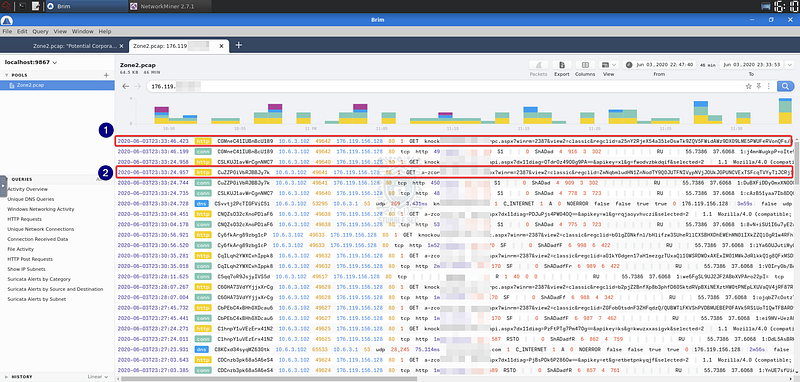Select UID CSvvtj2PcTI0FViCS1 cell
The width and height of the screenshot is (800, 382).
tap(242, 204)
